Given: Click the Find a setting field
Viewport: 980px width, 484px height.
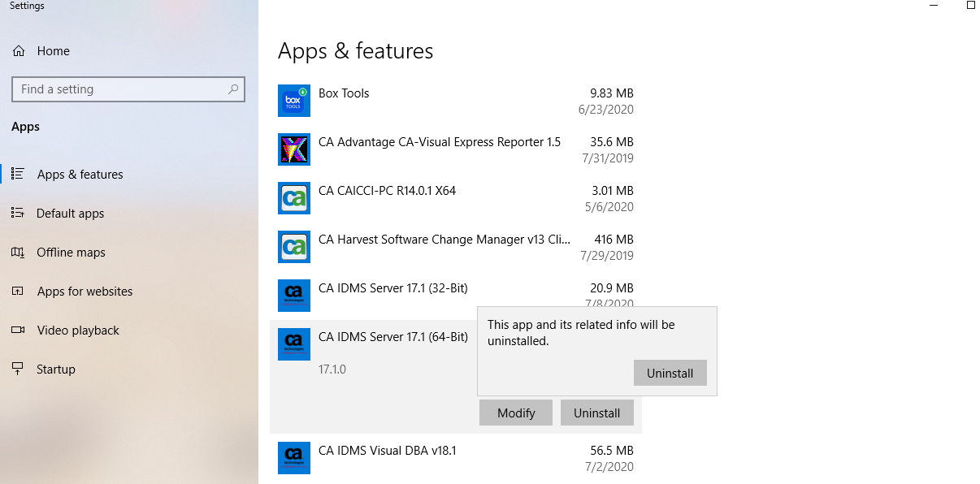Looking at the screenshot, I should 122,89.
